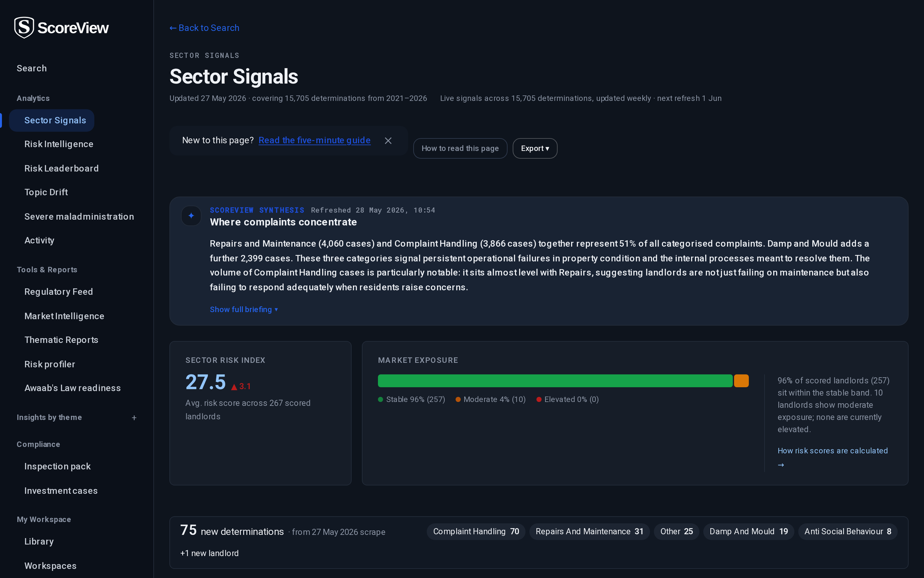The image size is (924, 578).
Task: Go back to Search
Action: tap(204, 28)
